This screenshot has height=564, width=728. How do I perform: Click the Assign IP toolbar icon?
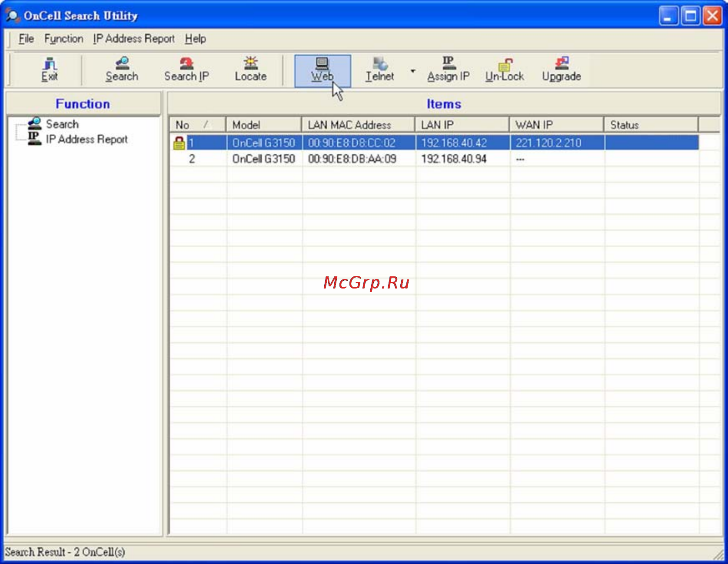(x=448, y=70)
